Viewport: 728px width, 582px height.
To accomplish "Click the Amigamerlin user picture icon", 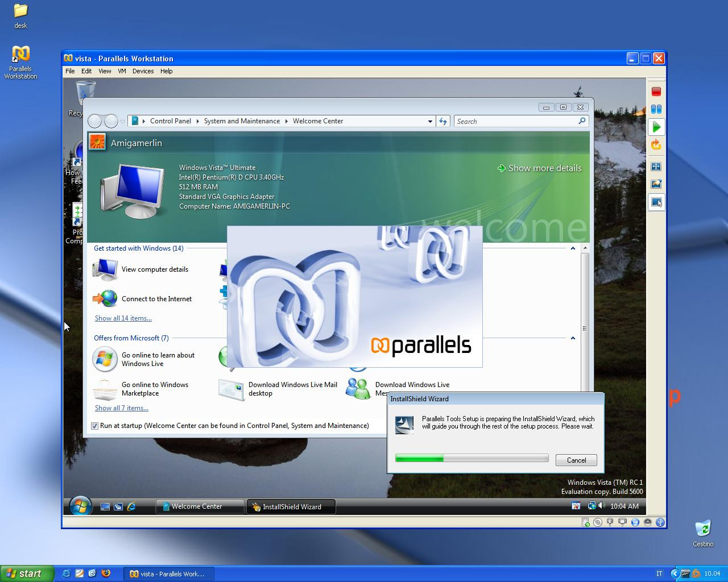I will [x=97, y=142].
